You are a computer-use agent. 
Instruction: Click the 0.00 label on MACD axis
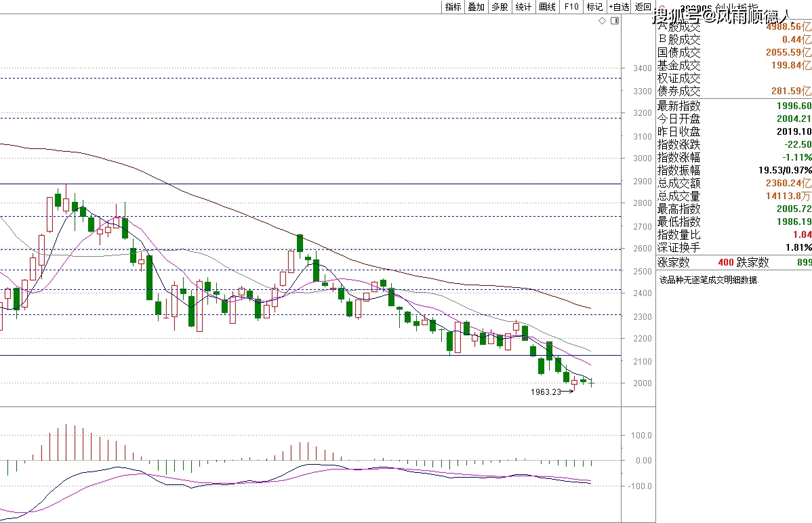643,461
